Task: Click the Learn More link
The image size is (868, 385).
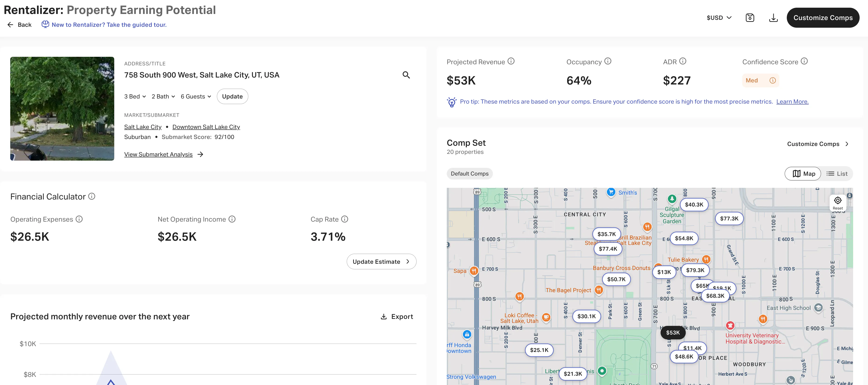Action: coord(792,102)
